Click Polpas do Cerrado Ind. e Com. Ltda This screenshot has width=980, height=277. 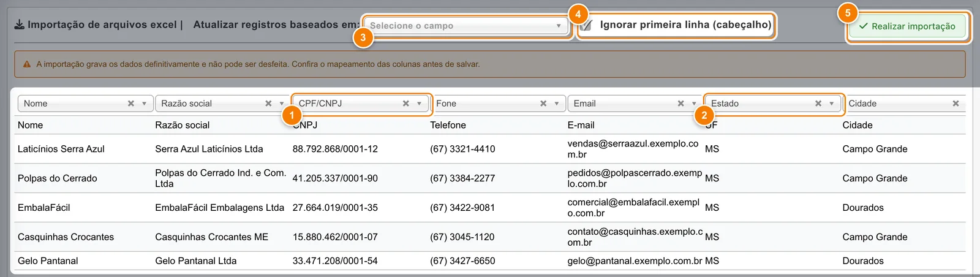221,178
